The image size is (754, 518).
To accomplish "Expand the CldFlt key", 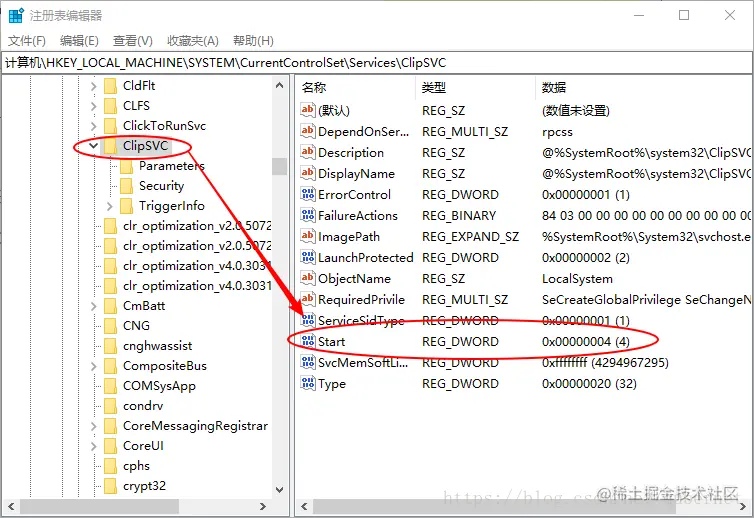I will [x=94, y=86].
